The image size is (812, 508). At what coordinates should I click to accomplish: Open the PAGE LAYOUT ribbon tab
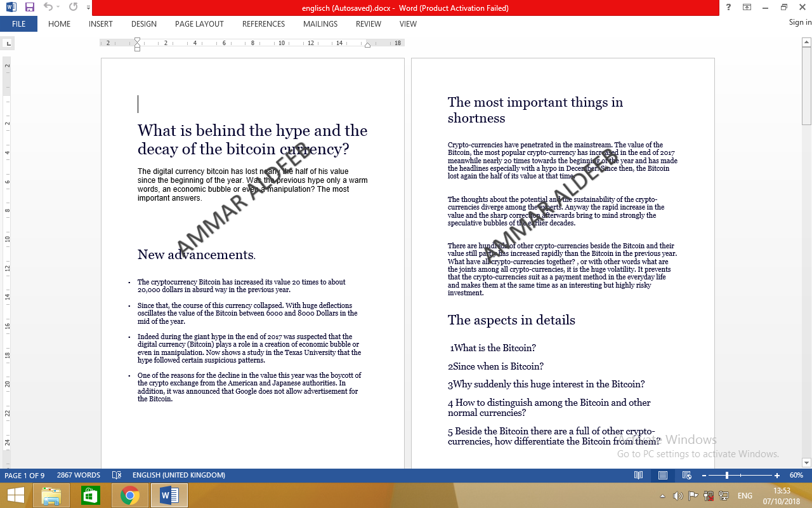tap(199, 24)
